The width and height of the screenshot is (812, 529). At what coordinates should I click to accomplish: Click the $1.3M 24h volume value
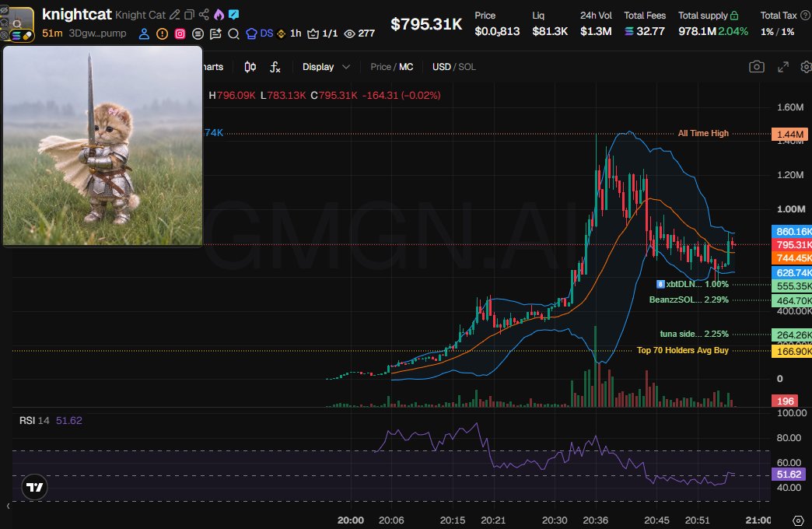[596, 31]
